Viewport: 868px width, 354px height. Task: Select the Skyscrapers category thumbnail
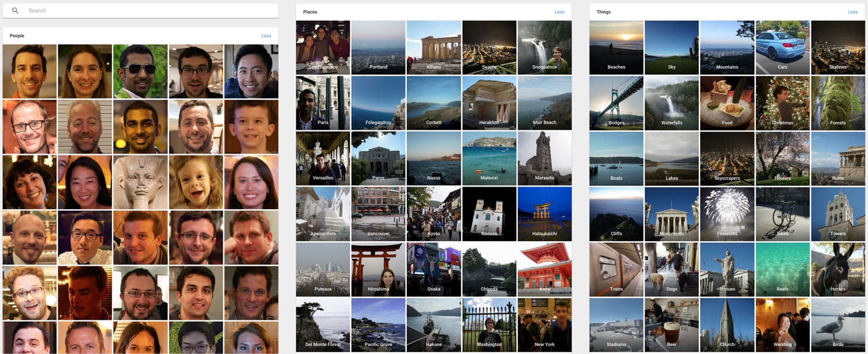point(727,159)
